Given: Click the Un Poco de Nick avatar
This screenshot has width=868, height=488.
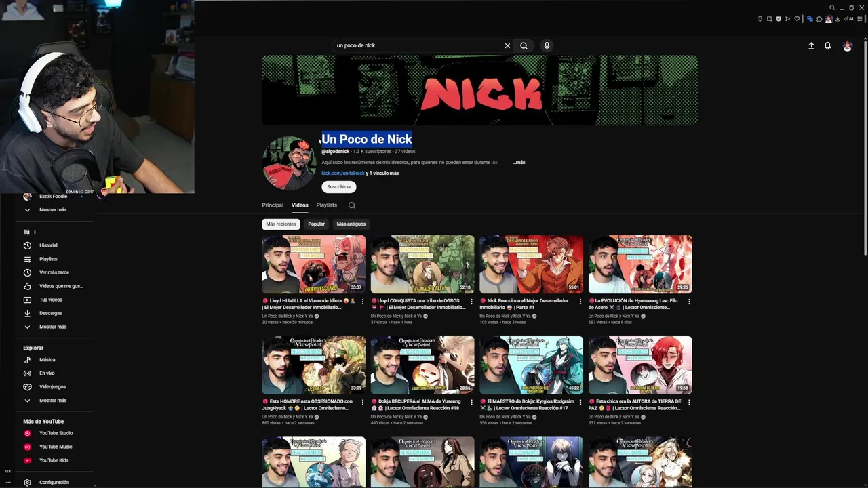Looking at the screenshot, I should point(290,163).
